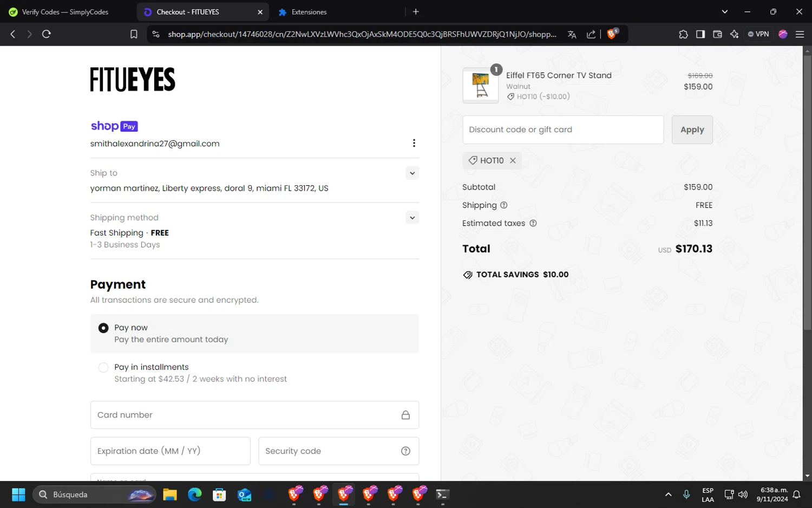Open Outlook from the taskbar
812x508 pixels.
pos(244,494)
